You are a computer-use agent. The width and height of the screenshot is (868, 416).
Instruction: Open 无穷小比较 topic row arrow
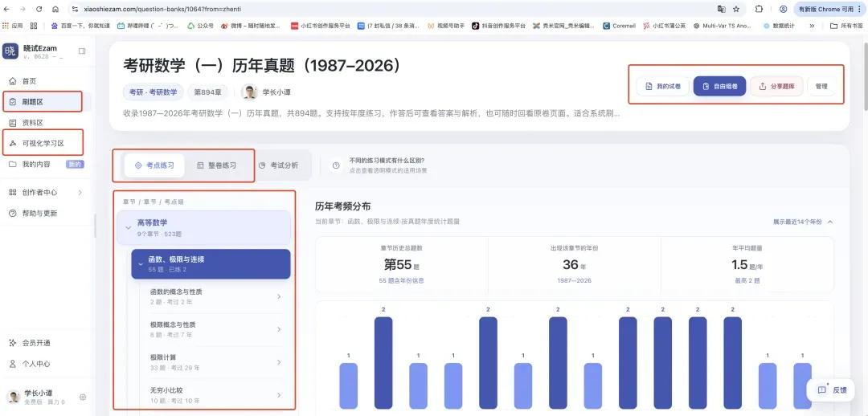[278, 395]
